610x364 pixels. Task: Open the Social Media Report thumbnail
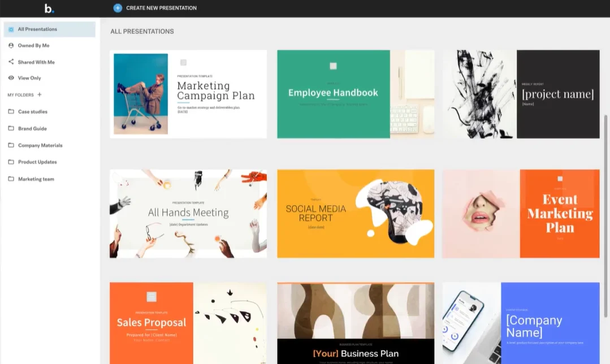(356, 214)
